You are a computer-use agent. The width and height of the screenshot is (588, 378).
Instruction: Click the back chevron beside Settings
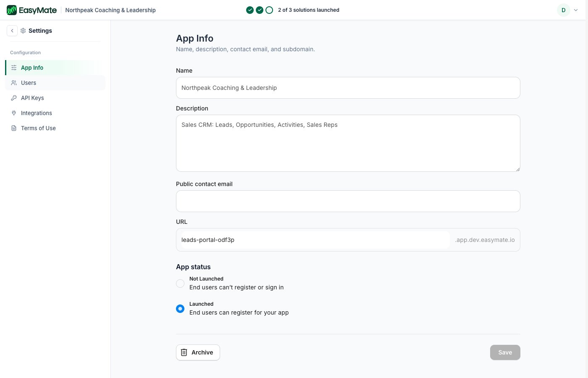pos(12,31)
